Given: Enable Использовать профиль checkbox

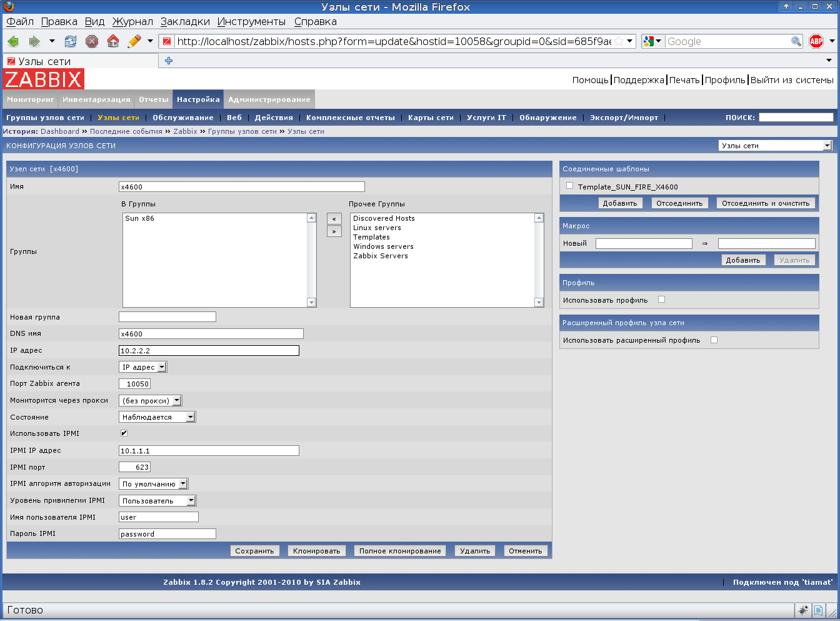Looking at the screenshot, I should [x=661, y=300].
